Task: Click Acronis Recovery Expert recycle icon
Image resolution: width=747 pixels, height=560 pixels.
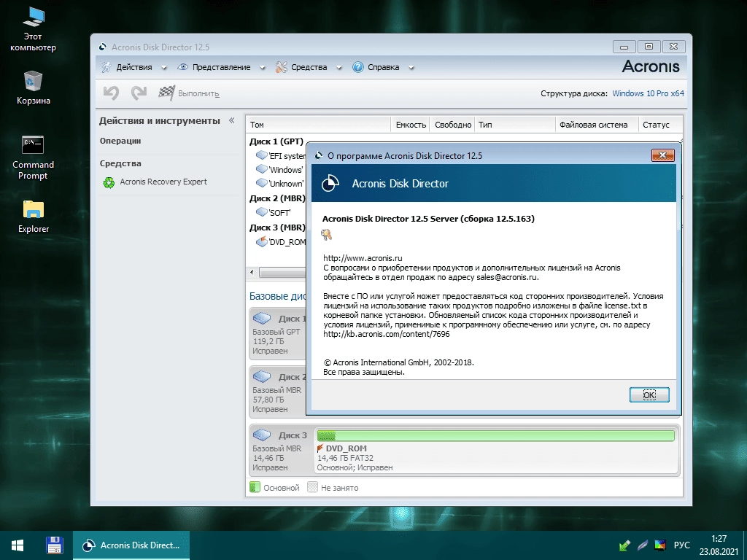Action: point(109,182)
